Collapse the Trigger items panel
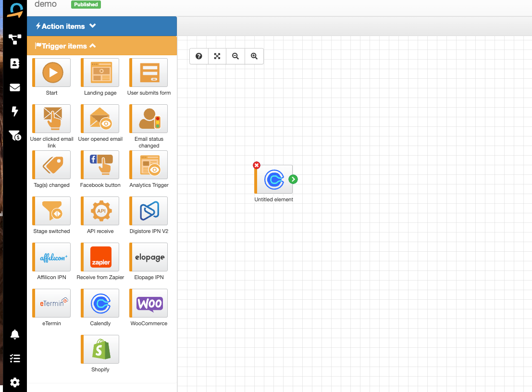This screenshot has height=392, width=532. pyautogui.click(x=66, y=46)
